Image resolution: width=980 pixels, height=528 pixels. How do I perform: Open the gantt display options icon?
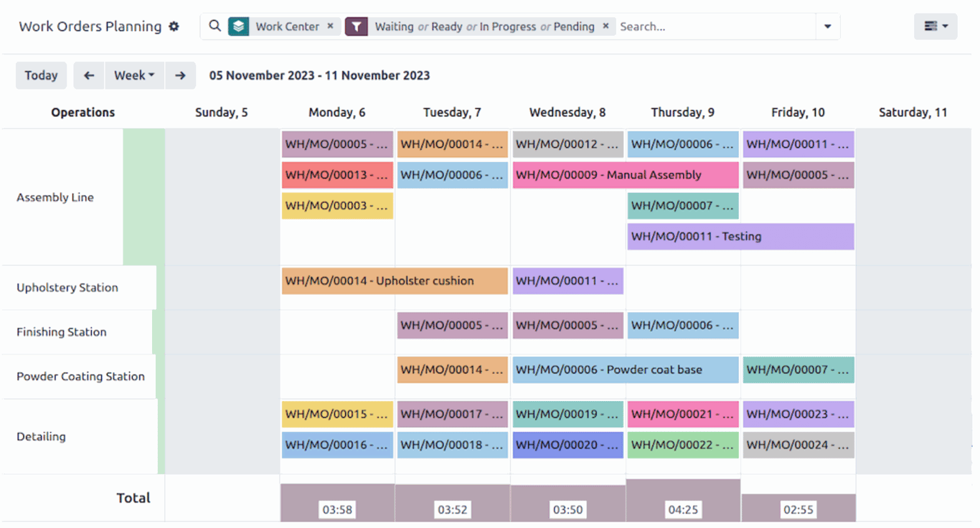point(936,26)
